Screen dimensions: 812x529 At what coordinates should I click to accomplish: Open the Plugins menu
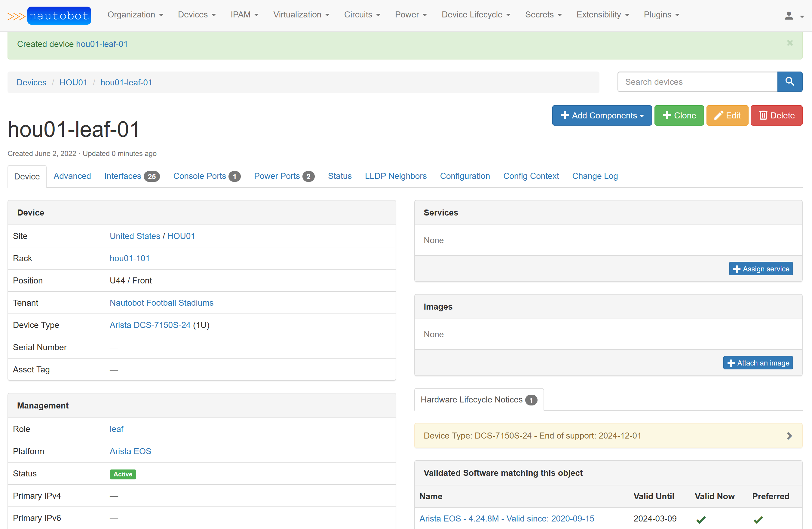(x=661, y=15)
